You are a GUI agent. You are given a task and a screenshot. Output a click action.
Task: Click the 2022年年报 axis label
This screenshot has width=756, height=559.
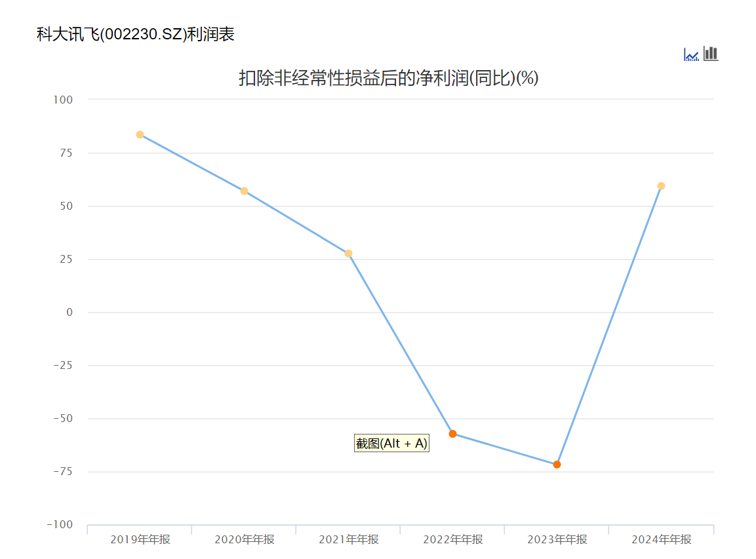point(452,539)
